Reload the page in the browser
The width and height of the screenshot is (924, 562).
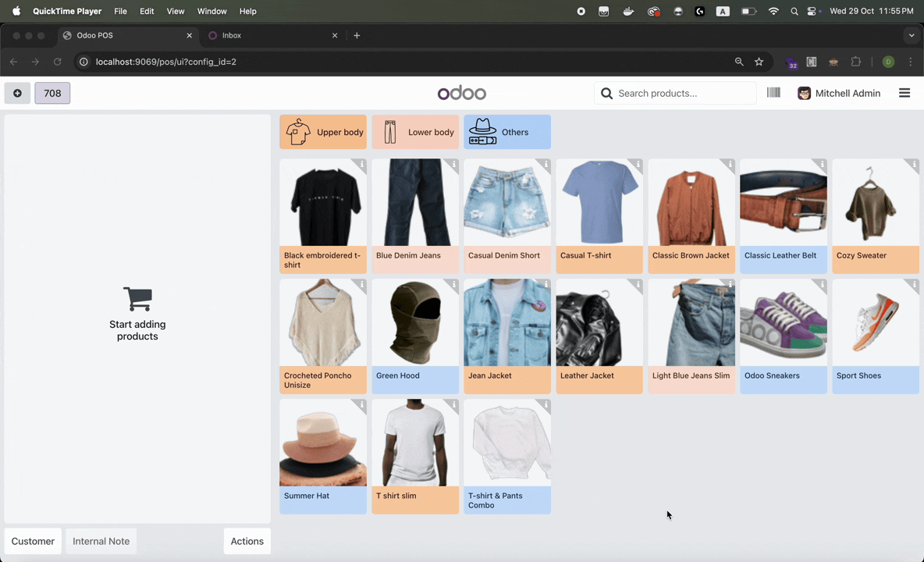pyautogui.click(x=57, y=62)
